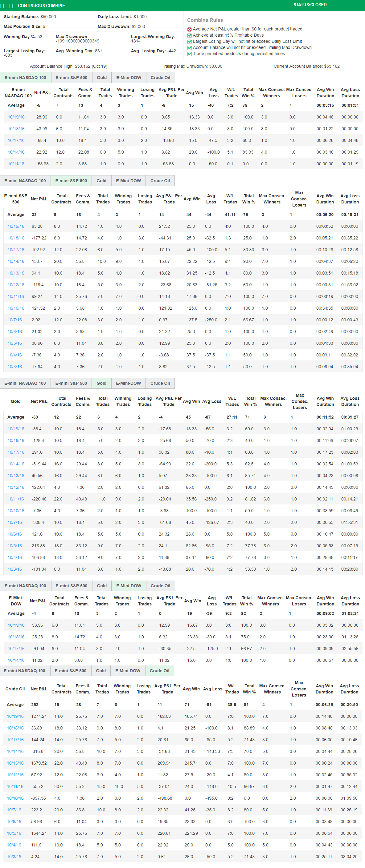Click the first small icon left of Continuous Combine
This screenshot has width=365, height=868.
[2, 6]
